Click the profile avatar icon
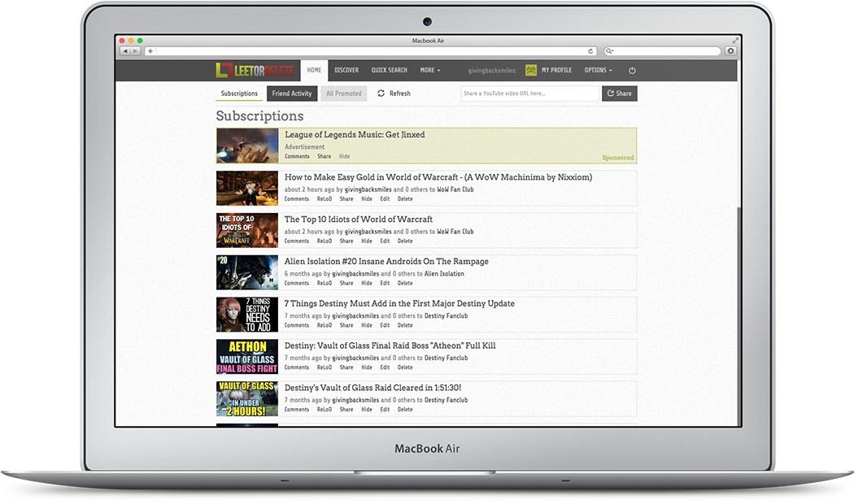This screenshot has height=504, width=854. click(531, 70)
